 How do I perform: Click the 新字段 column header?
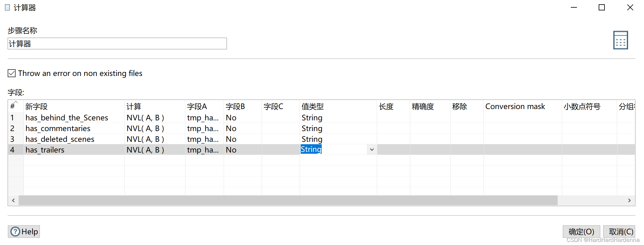click(74, 106)
